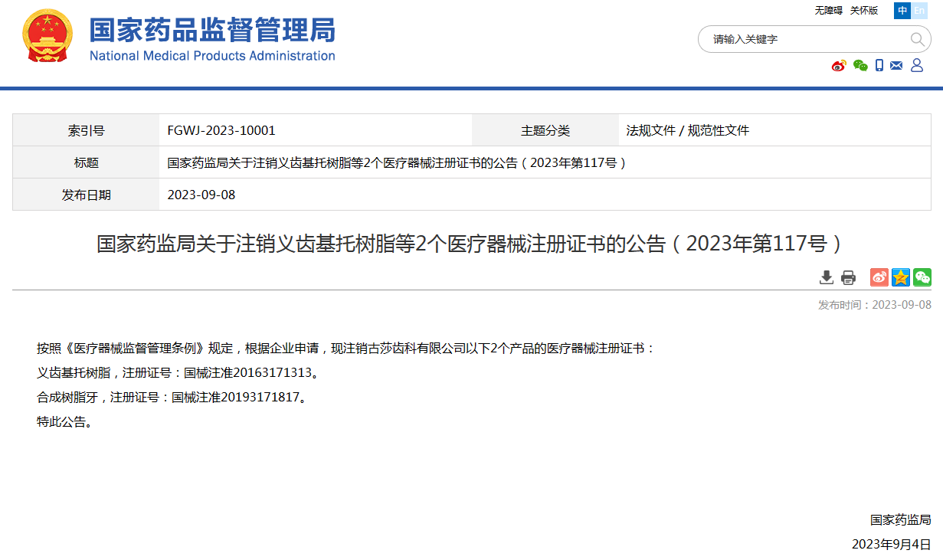Click 发布时间：2023-09-08 text
The height and width of the screenshot is (560, 943).
coord(875,305)
